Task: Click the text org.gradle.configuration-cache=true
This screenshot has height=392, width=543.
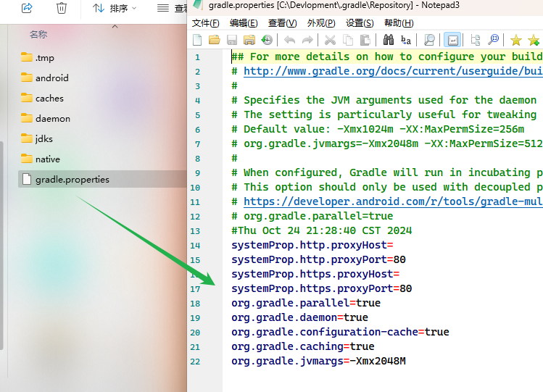Action: click(341, 332)
